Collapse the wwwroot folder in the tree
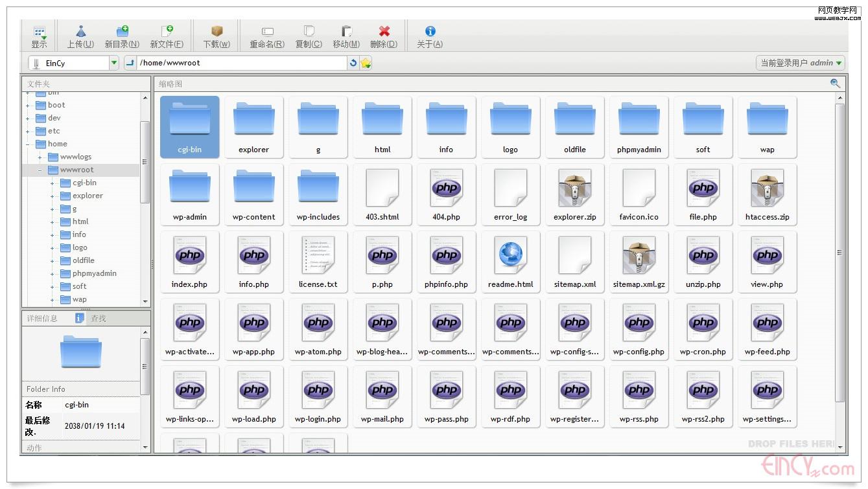Viewport: 868px width, 489px height. 40,170
